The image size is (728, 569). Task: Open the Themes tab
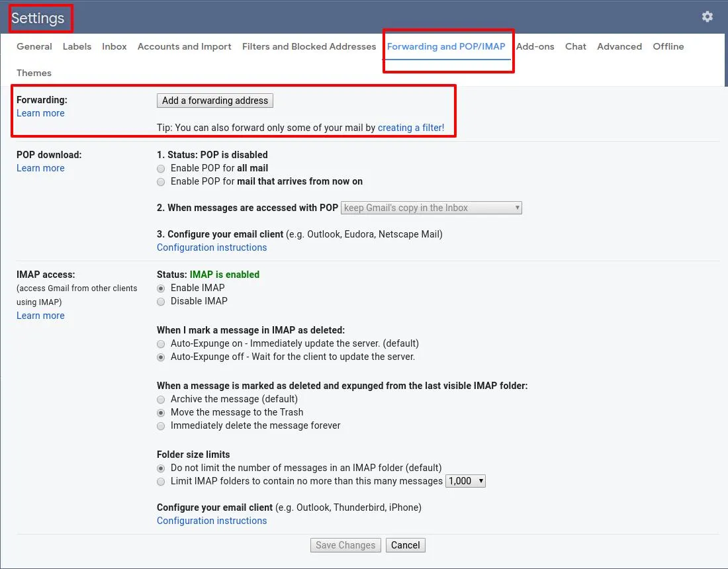click(x=34, y=73)
